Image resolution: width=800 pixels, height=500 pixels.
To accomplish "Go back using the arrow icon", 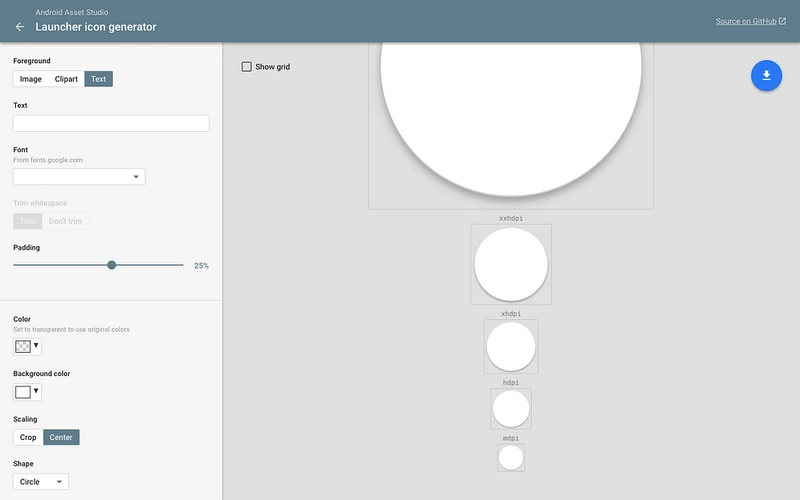I will [x=20, y=27].
